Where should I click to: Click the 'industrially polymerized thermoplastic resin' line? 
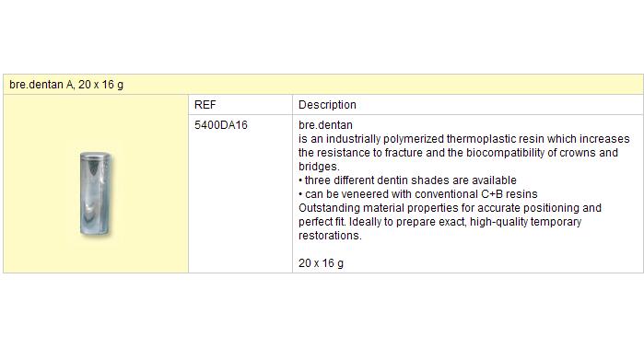[x=464, y=139]
